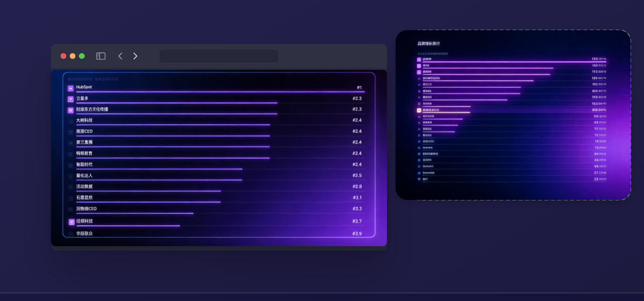This screenshot has width=644, height=301.
Task: Click the #2.8 rank value
Action: click(357, 187)
